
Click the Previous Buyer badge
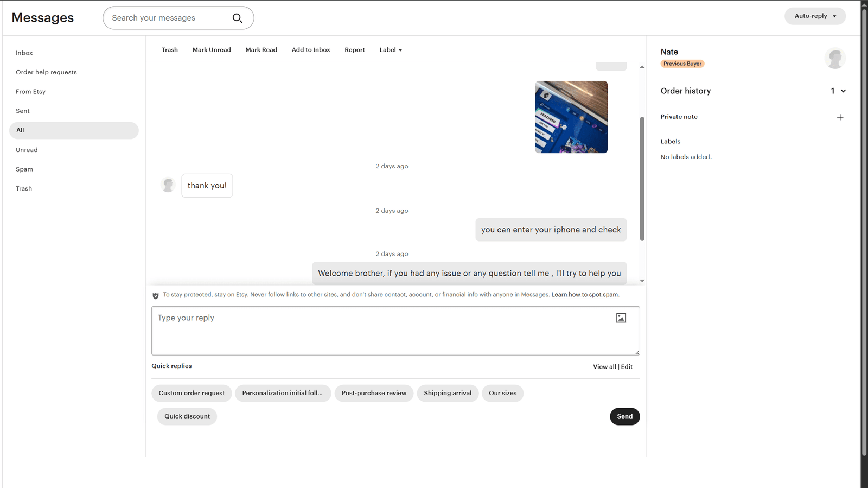point(682,64)
